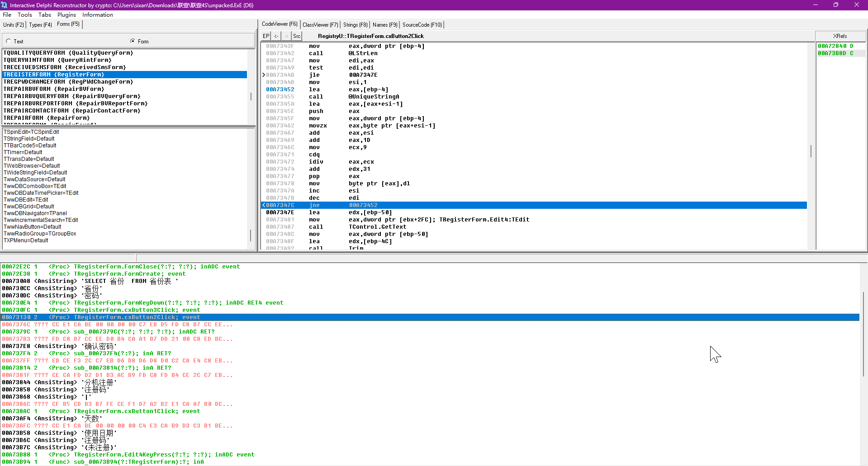Viewport: 868px width, 466px height.
Task: Click the XRefs panel header
Action: click(840, 36)
